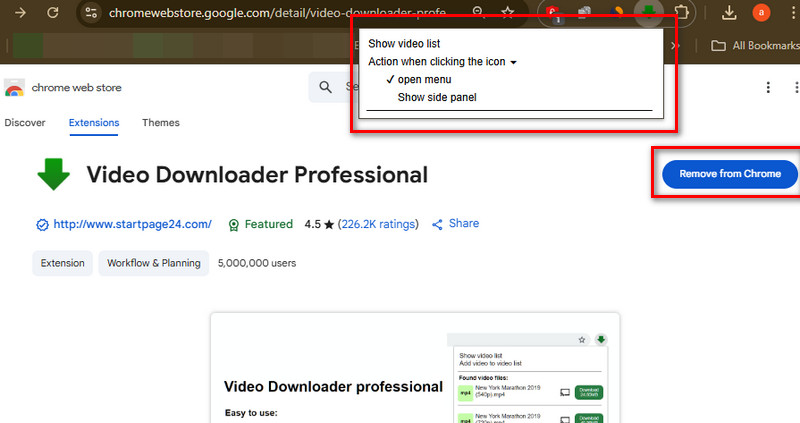Click the 4.5 star rating
Viewport: 800px width, 423px height.
tap(319, 224)
